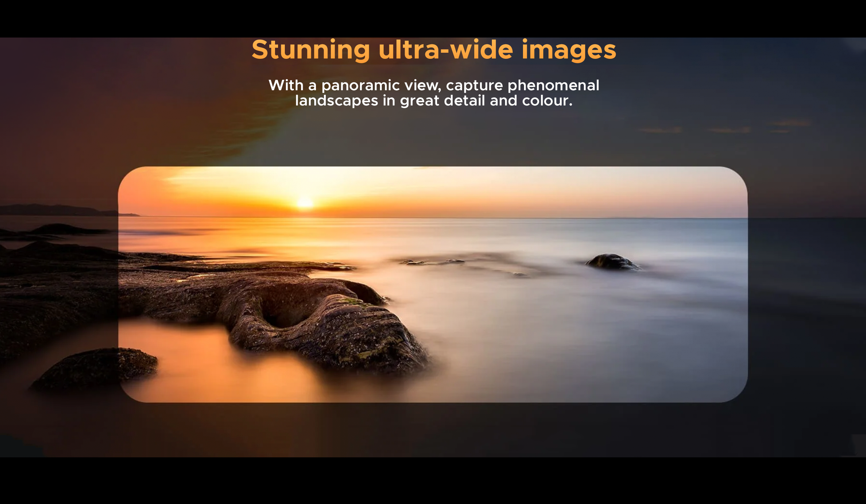Click the "Stunning ultra-wide images" heading
Screen dimensions: 866x504
pyautogui.click(x=434, y=50)
